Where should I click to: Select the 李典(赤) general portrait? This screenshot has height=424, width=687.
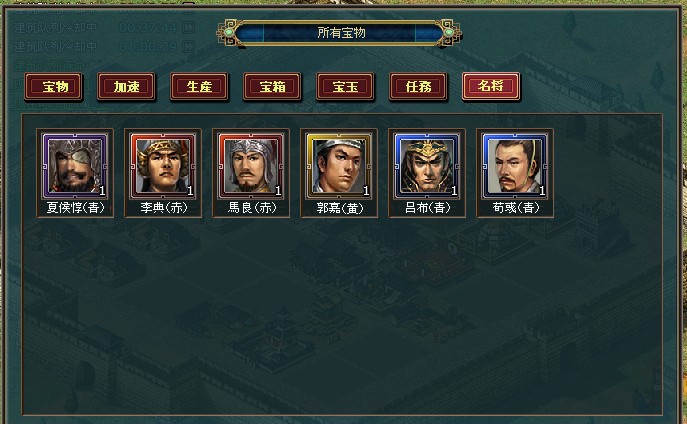pos(163,166)
